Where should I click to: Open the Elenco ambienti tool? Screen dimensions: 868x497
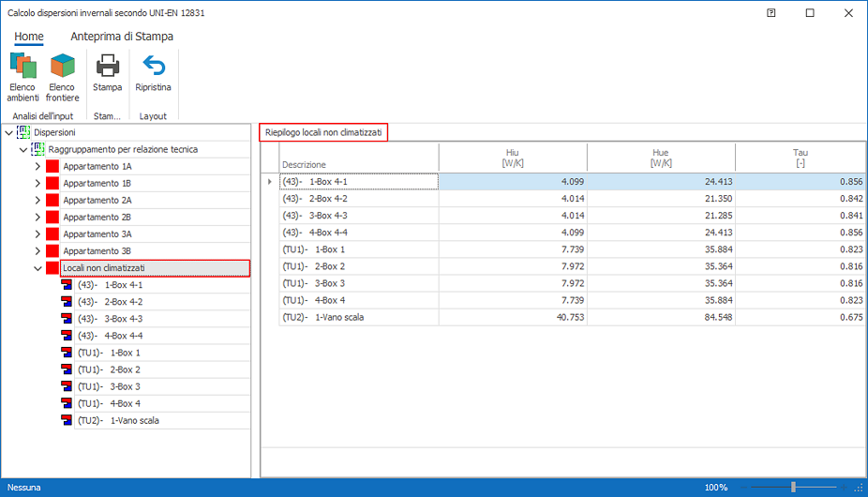[x=22, y=77]
